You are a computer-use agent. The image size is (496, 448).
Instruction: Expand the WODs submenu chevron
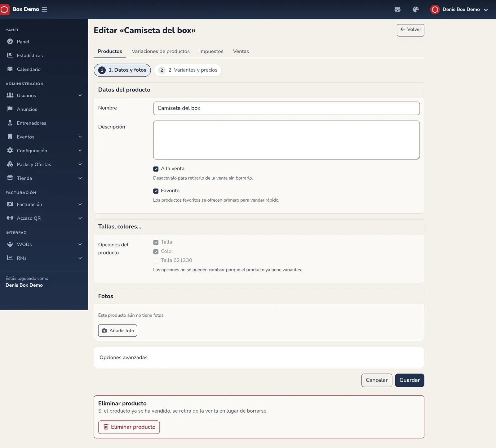click(80, 244)
